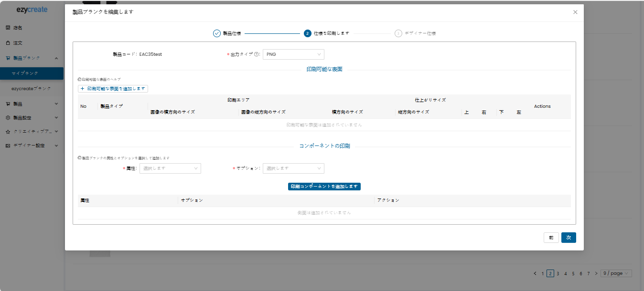The image size is (644, 291).
Task: Click the 店名 store icon in sidebar
Action: (8, 28)
